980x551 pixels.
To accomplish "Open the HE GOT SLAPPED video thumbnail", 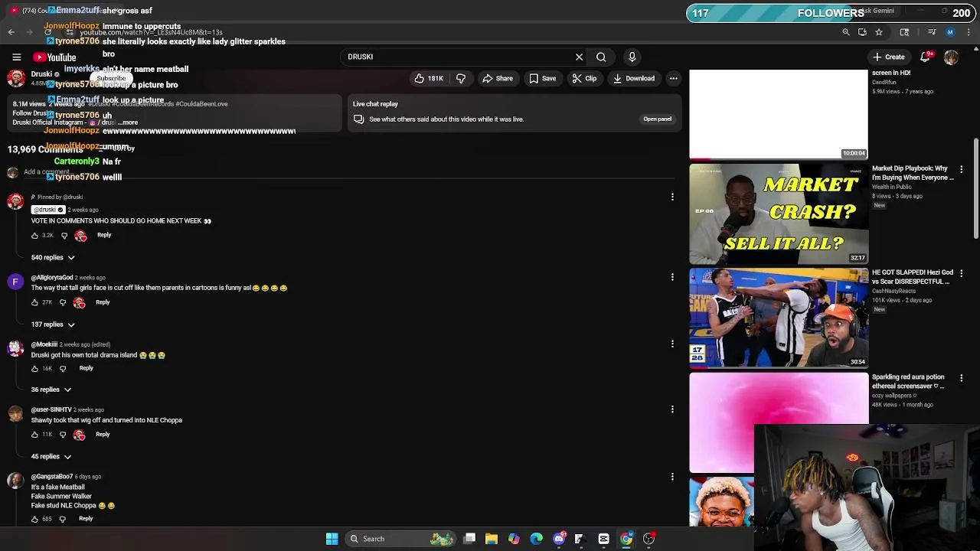I will [779, 318].
